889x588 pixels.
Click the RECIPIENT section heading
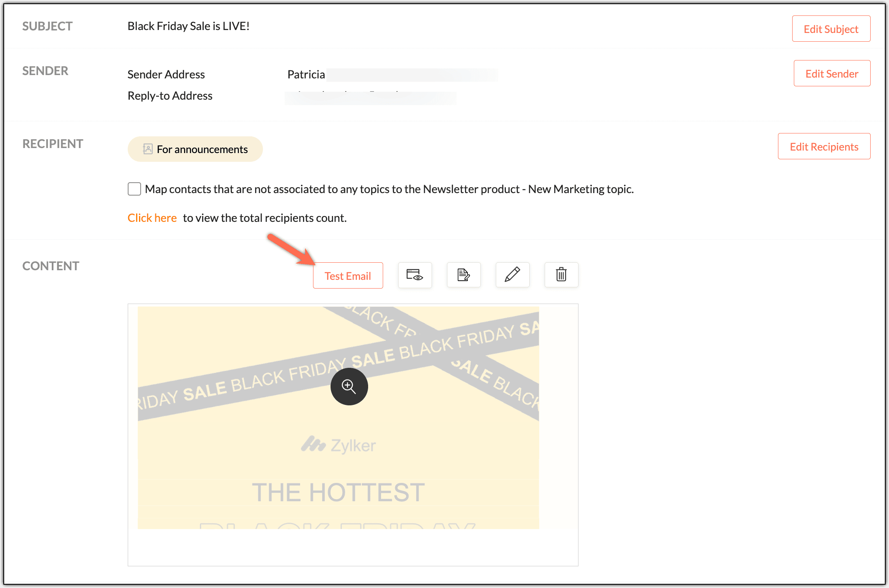pyautogui.click(x=53, y=143)
